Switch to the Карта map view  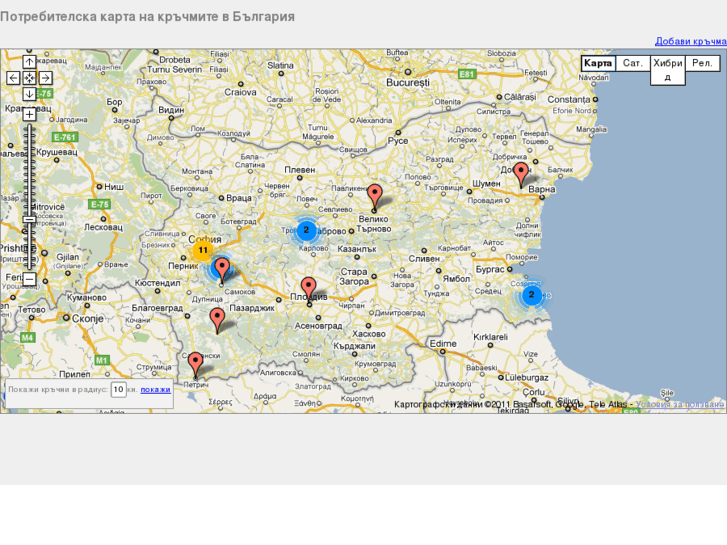(x=598, y=63)
